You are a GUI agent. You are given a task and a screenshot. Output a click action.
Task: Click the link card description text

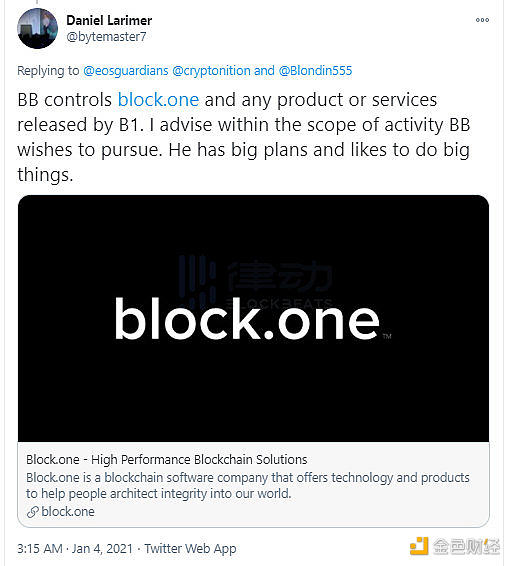[248, 486]
